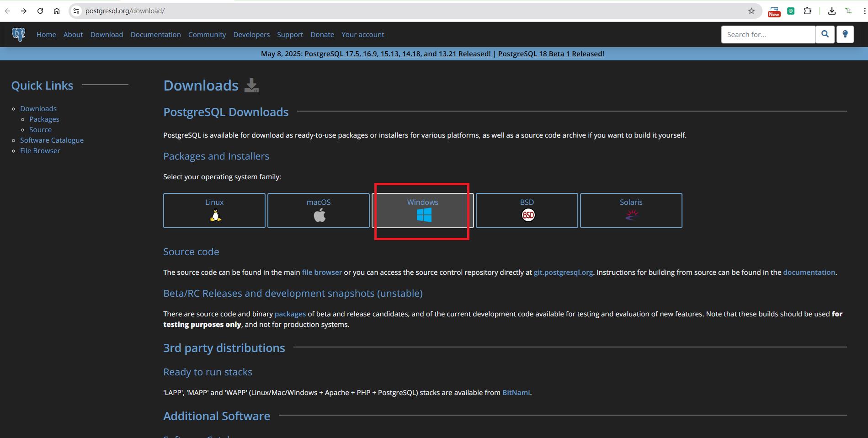Viewport: 868px width, 438px height.
Task: Click the site info icon in address bar
Action: click(x=76, y=11)
